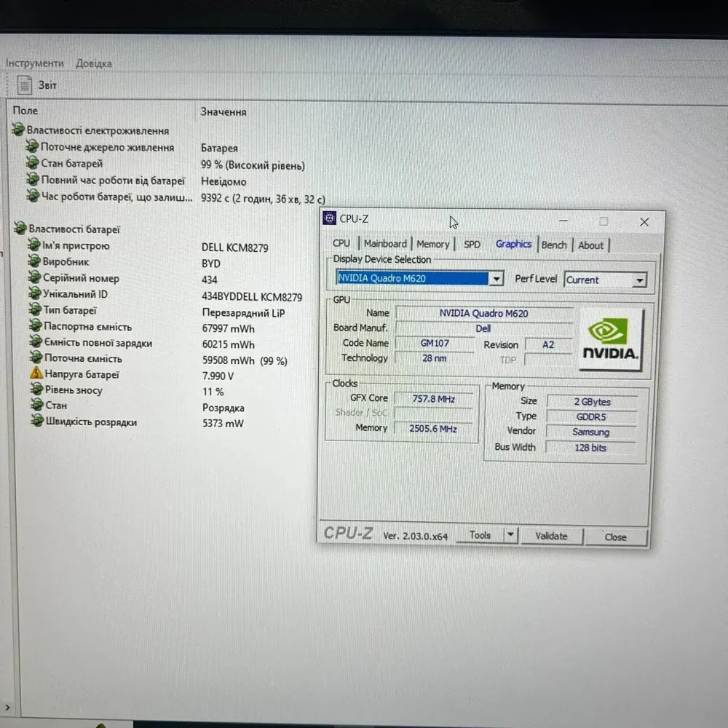
Task: Select the Властивості електроживлення section icon
Action: coord(18,130)
